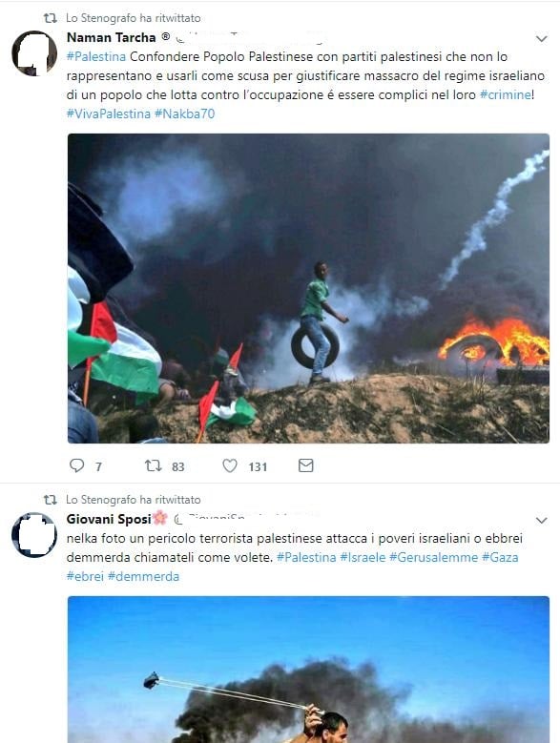Image resolution: width=560 pixels, height=743 pixels.
Task: Open the #crimine hashtag link
Action: (x=505, y=94)
